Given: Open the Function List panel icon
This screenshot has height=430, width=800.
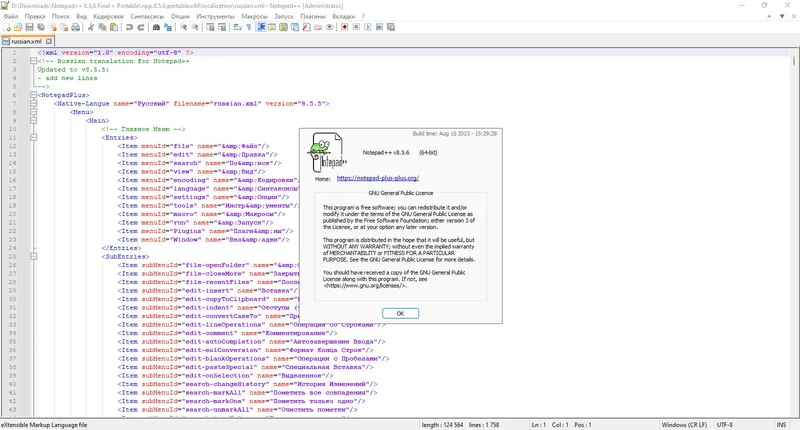Looking at the screenshot, I should pyautogui.click(x=306, y=27).
